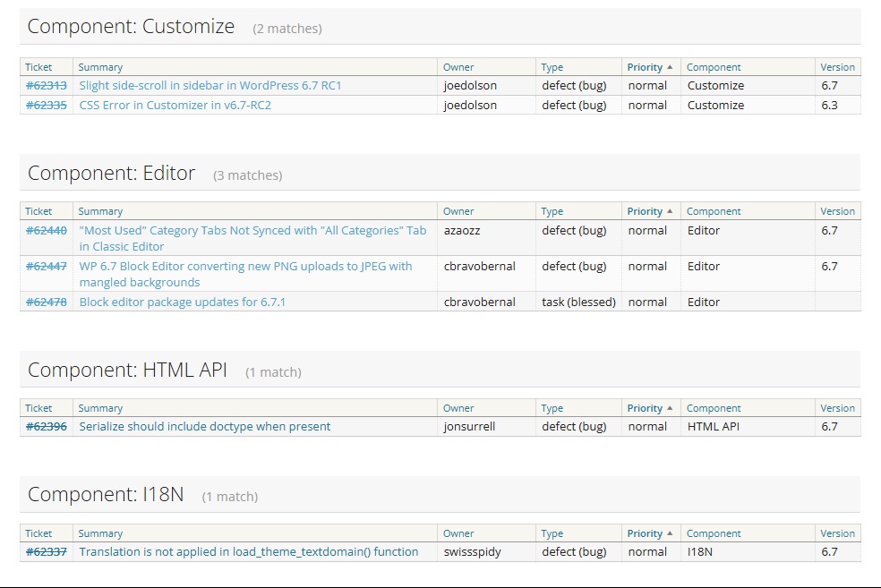Click ticket #62447 link
Image resolution: width=881 pixels, height=588 pixels.
pos(46,267)
